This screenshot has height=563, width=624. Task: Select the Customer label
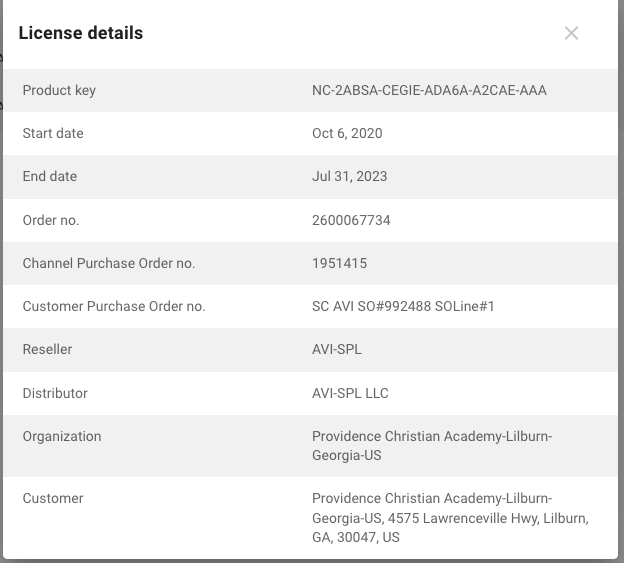click(53, 498)
